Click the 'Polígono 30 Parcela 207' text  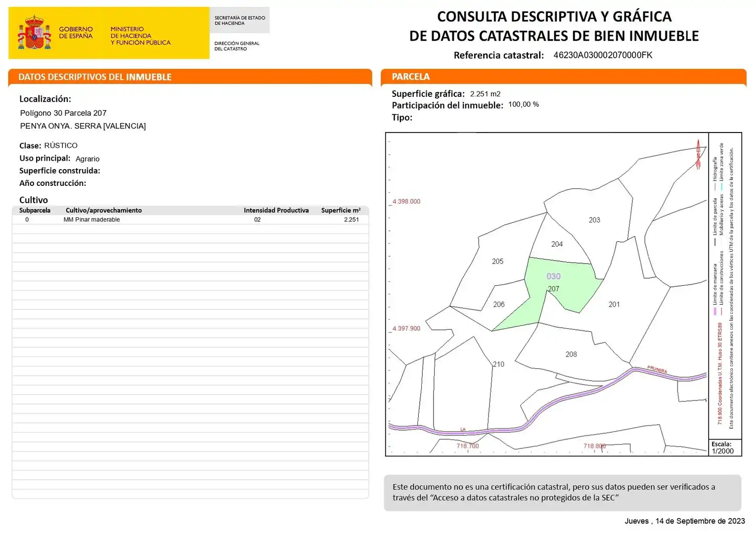(x=63, y=113)
